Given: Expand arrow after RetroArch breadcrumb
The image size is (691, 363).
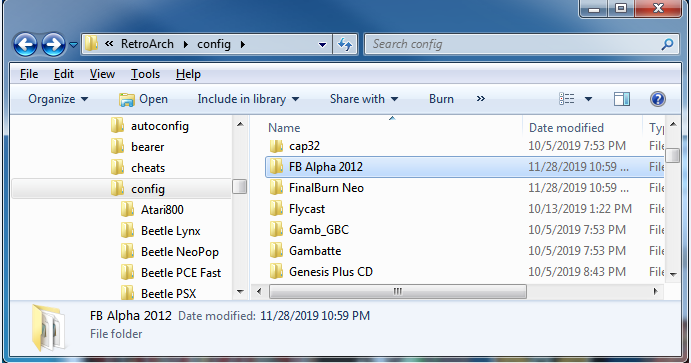Looking at the screenshot, I should [186, 44].
